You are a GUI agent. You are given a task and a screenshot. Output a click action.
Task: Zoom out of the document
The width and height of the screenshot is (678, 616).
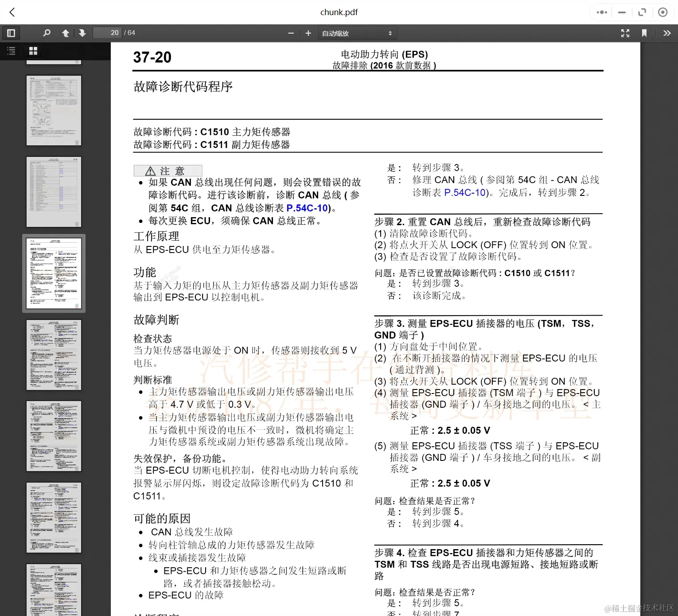pos(291,33)
